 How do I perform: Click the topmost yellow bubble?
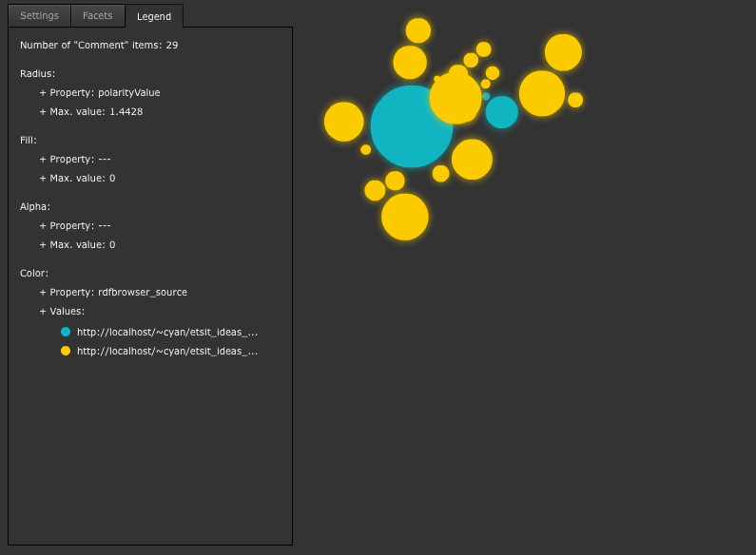(418, 30)
